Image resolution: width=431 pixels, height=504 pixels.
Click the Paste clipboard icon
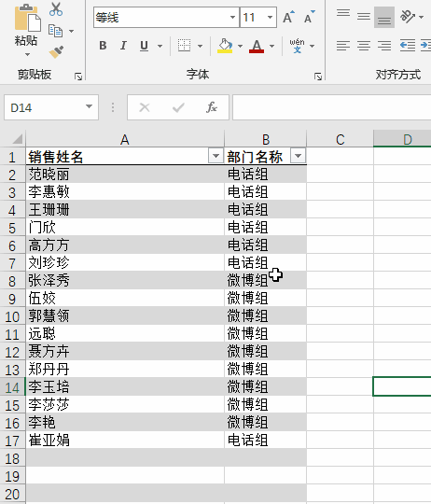click(x=27, y=18)
